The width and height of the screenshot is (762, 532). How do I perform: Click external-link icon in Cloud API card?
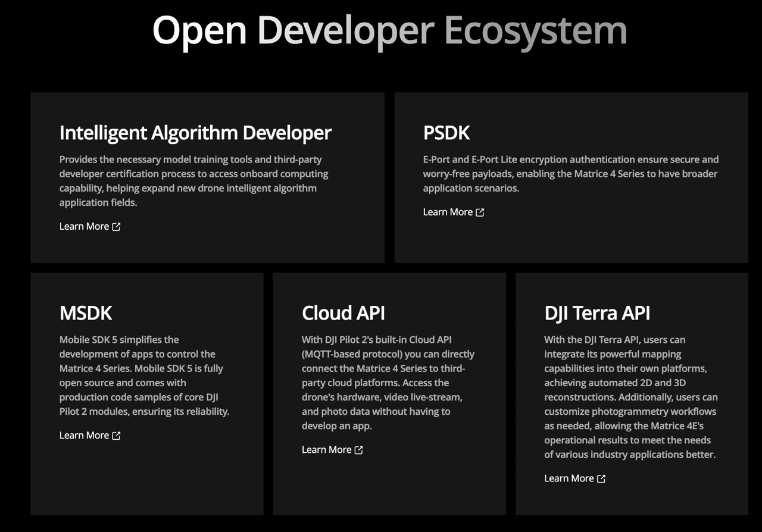click(x=359, y=450)
